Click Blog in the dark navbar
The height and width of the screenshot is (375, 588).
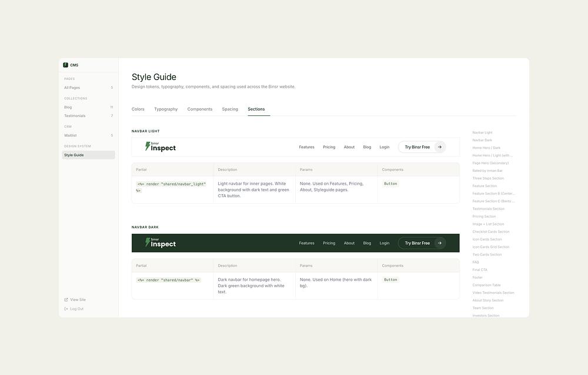point(367,243)
